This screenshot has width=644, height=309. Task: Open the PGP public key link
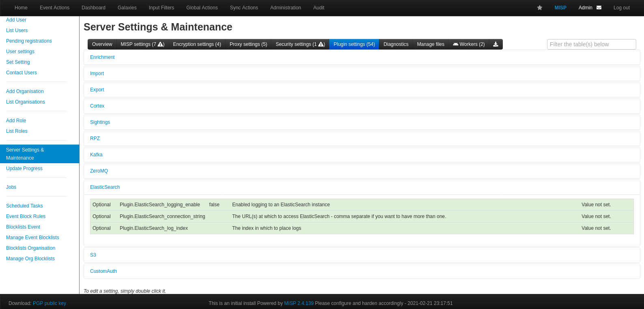(50, 303)
